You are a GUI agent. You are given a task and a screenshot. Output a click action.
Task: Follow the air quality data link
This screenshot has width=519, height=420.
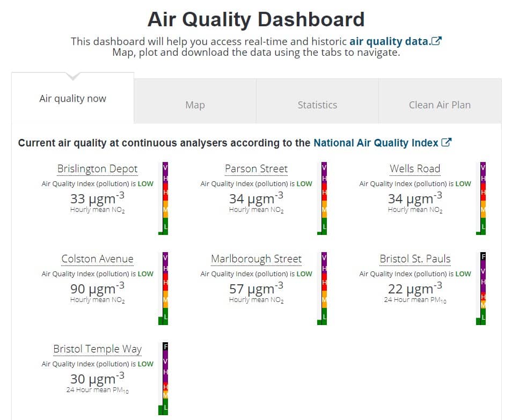pyautogui.click(x=390, y=41)
